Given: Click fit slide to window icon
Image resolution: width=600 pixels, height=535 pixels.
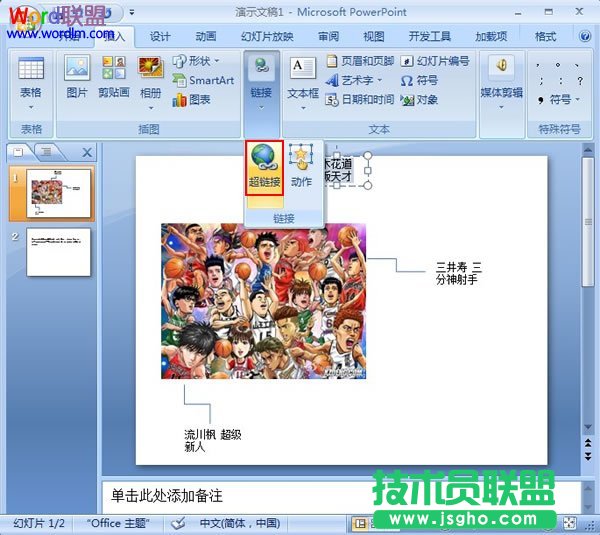Looking at the screenshot, I should [569, 523].
